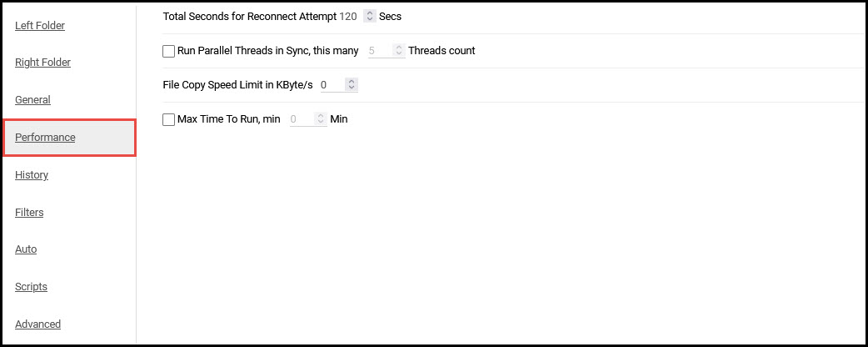Open the Advanced settings section
The image size is (868, 347).
tap(37, 324)
